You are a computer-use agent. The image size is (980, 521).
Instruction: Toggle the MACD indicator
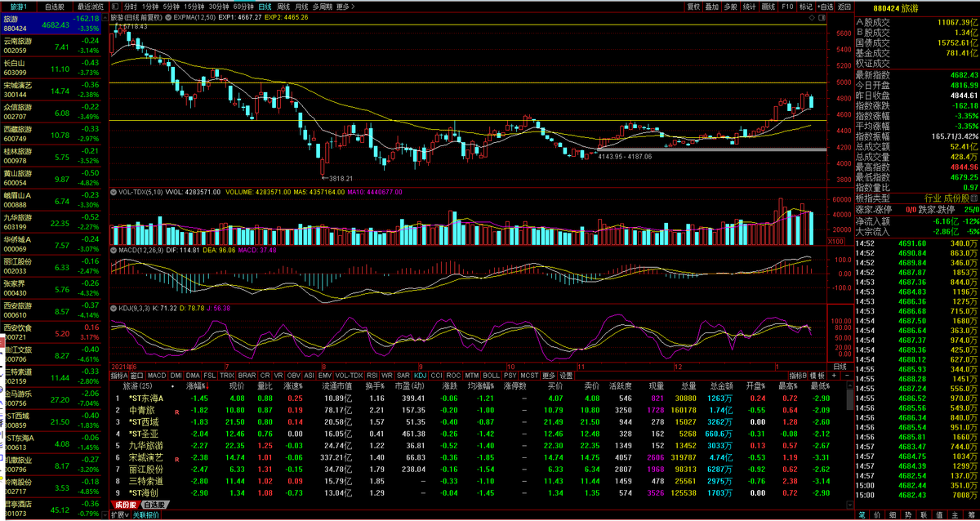click(x=156, y=376)
